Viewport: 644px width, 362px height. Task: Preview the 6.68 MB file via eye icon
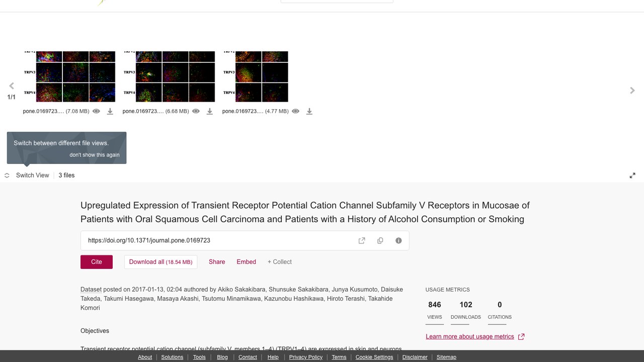click(196, 111)
